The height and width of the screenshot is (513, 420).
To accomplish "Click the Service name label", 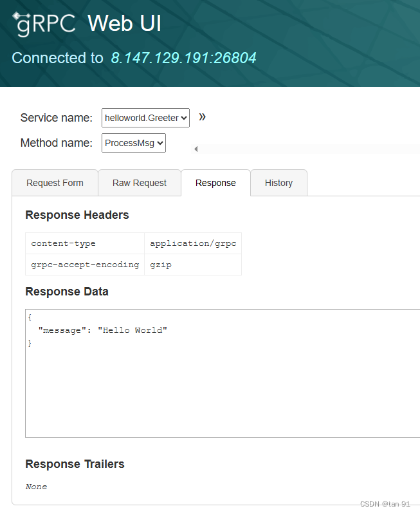I will (x=57, y=118).
